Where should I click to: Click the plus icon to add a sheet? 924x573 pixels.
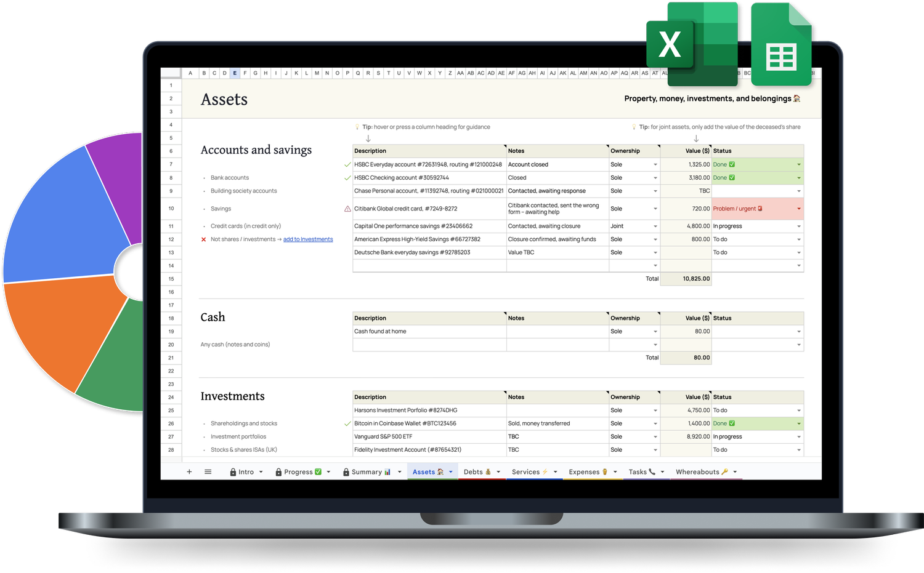pos(190,471)
